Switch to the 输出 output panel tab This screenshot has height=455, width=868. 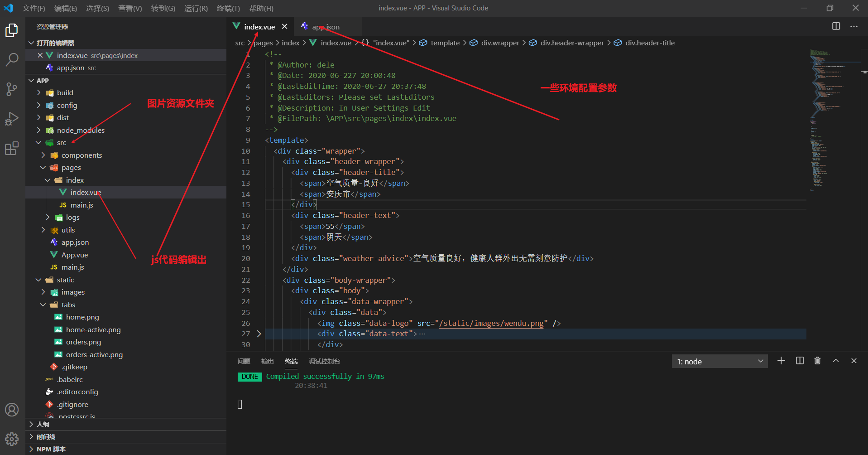[x=268, y=361]
